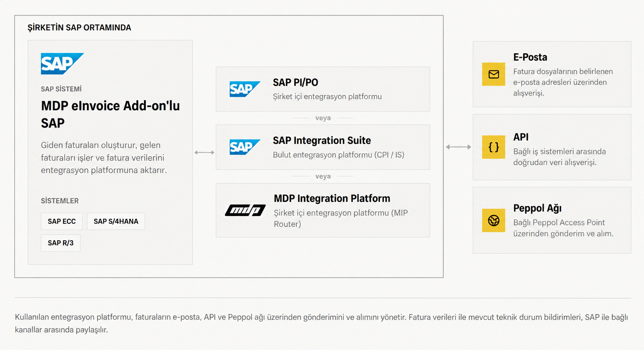Click the large SAP logo in SAP Sistemi card
Screen dimensions: 644x350
pos(62,64)
